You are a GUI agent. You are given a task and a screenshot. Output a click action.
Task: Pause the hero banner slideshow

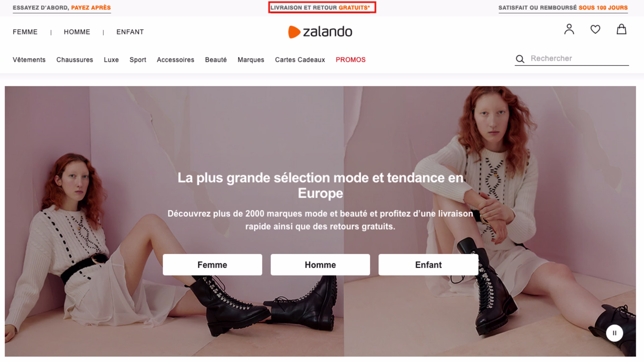pos(614,333)
